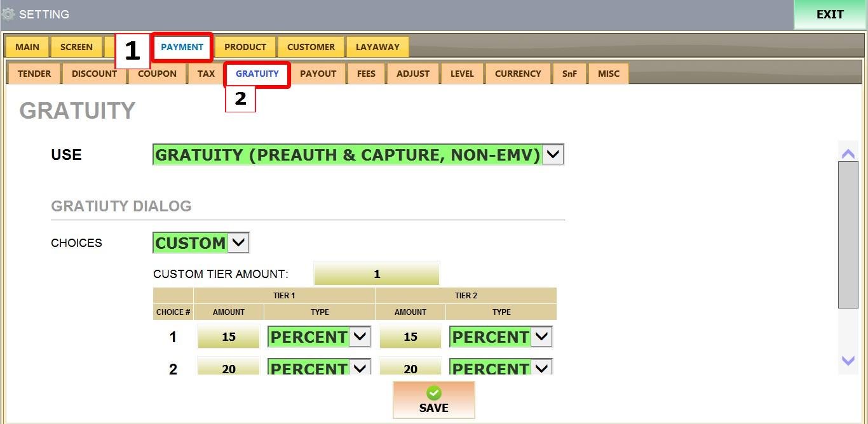Click the scroll down arrow icon

pos(848,361)
